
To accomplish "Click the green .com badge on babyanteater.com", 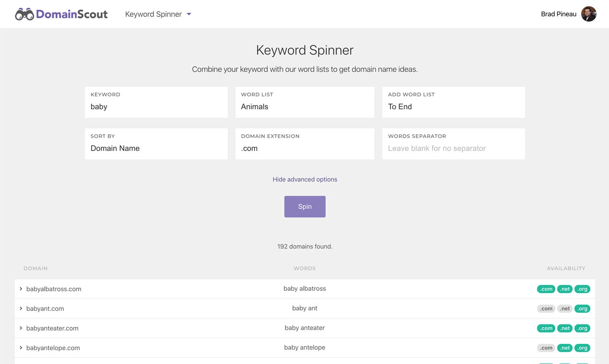I will click(x=546, y=328).
